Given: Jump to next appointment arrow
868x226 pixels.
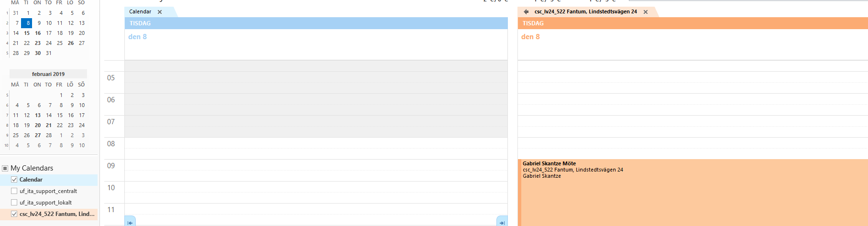Looking at the screenshot, I should pos(502,222).
